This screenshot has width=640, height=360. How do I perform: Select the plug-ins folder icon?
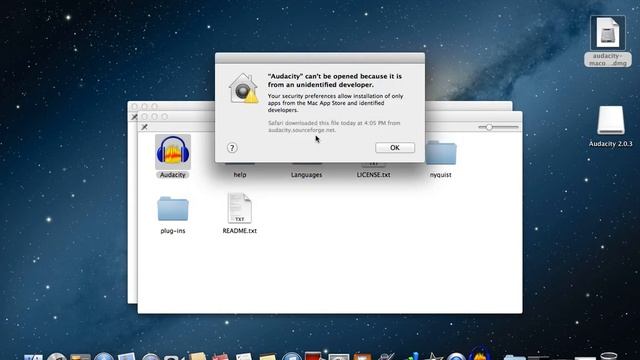tap(173, 209)
